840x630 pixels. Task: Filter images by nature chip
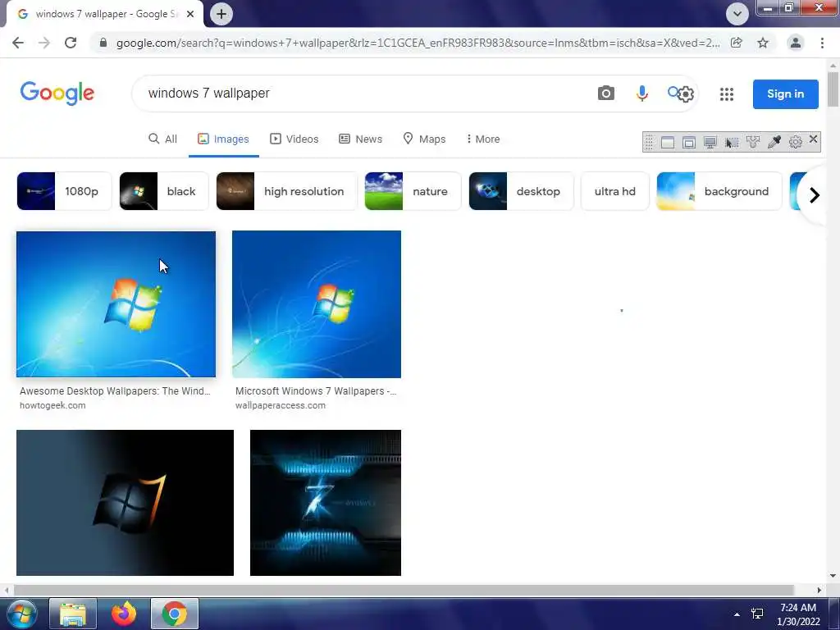click(413, 191)
